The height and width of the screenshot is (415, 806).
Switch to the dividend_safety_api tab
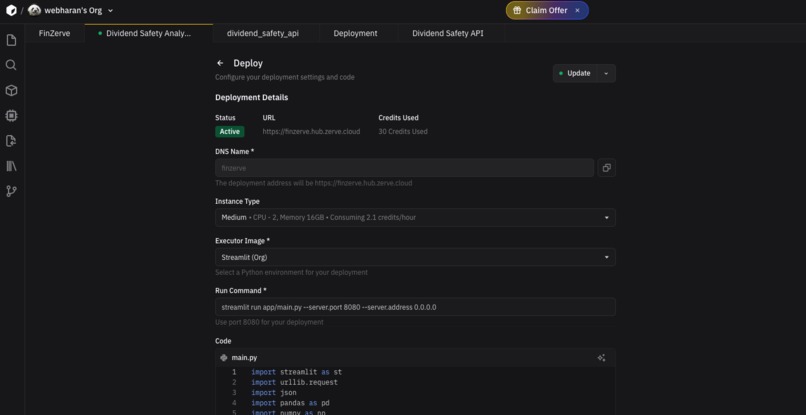click(263, 33)
